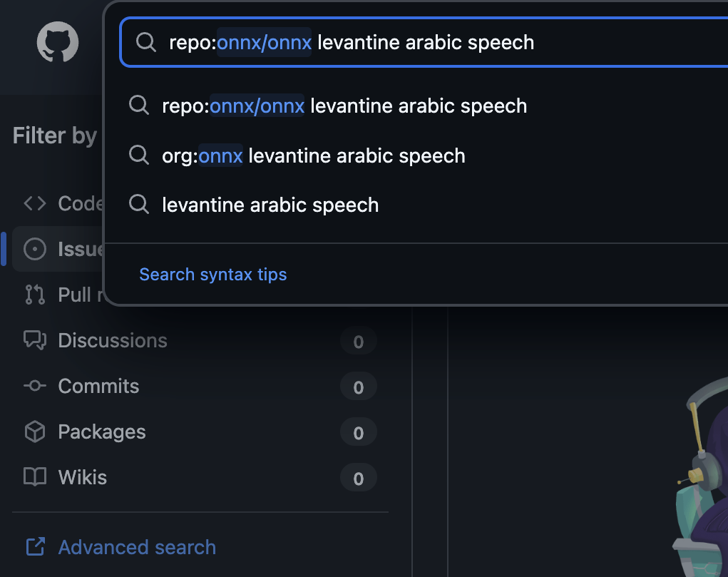Click the Packages box icon

[x=35, y=432]
